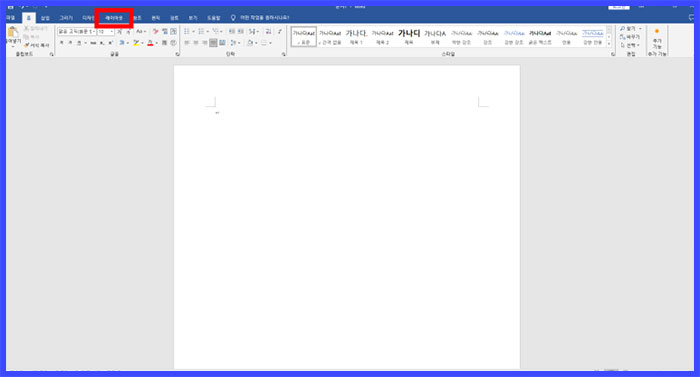Select the 표준 (Normal) style
700x377 pixels.
(x=304, y=37)
